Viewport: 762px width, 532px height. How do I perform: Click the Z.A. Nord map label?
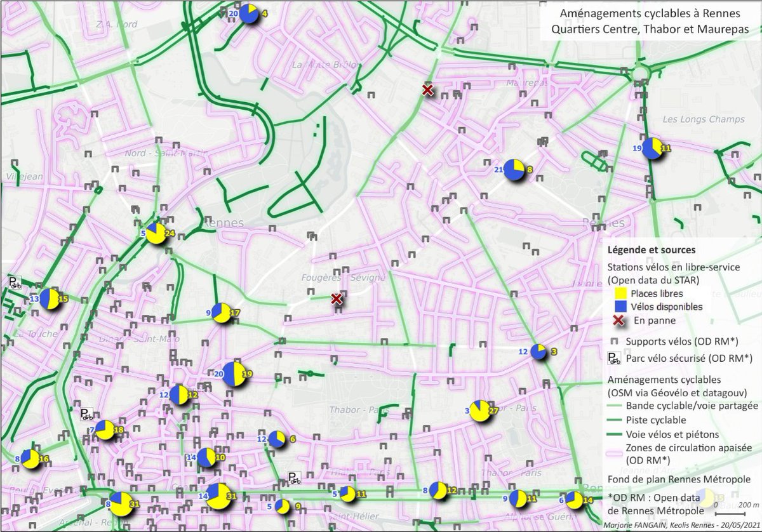(x=116, y=24)
